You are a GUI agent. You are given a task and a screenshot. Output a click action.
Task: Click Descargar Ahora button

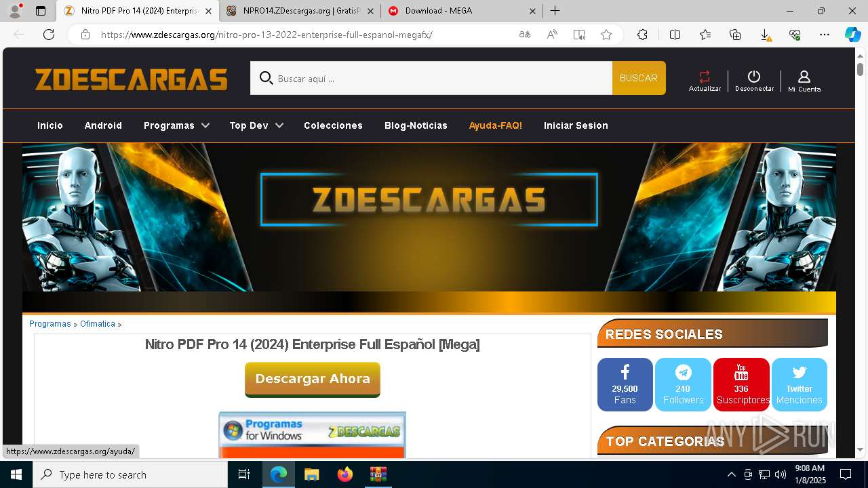(313, 379)
